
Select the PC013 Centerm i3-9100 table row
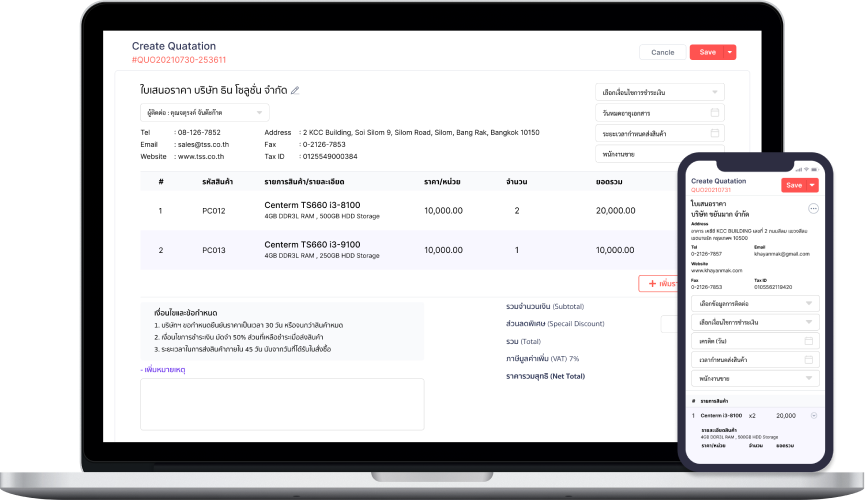click(x=400, y=250)
